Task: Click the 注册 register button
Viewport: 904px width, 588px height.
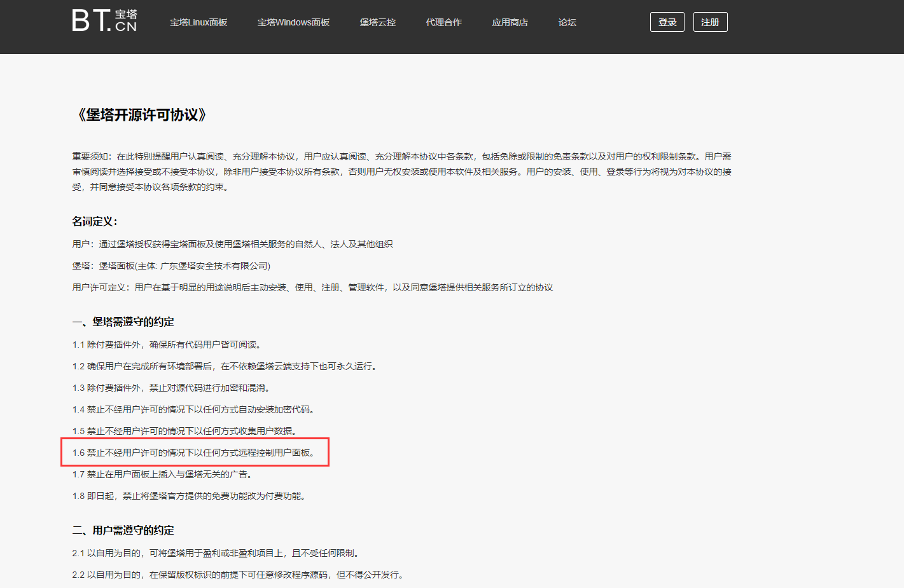Action: [x=710, y=22]
